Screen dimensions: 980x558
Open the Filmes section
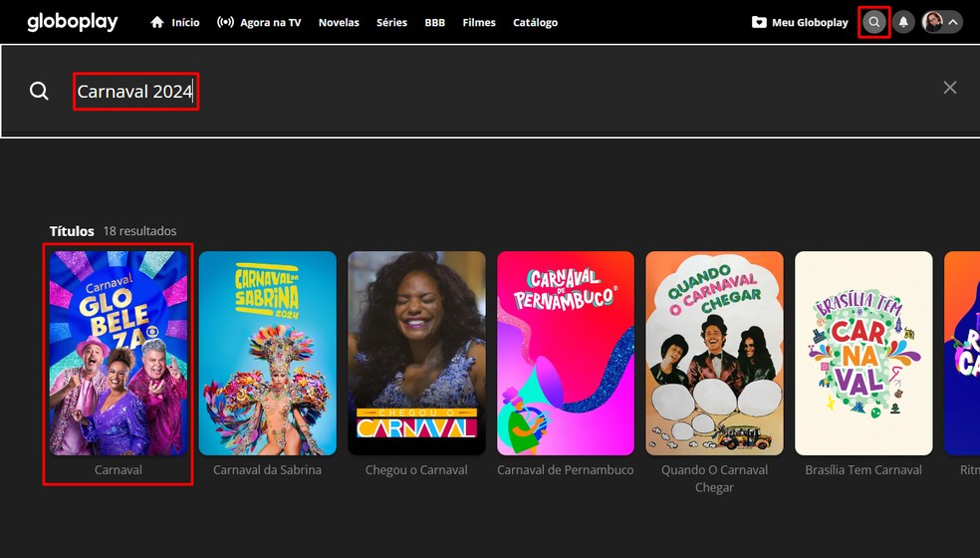pos(479,23)
